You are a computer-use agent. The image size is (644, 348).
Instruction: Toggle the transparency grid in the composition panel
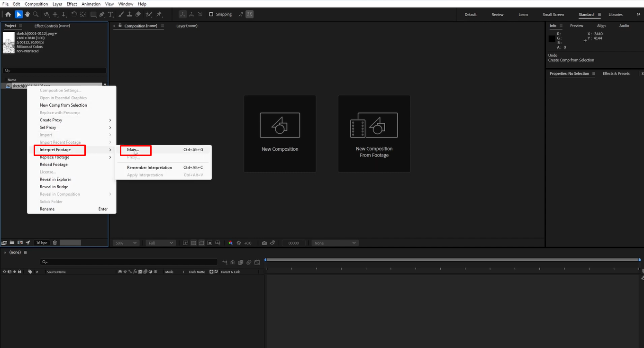pos(193,243)
